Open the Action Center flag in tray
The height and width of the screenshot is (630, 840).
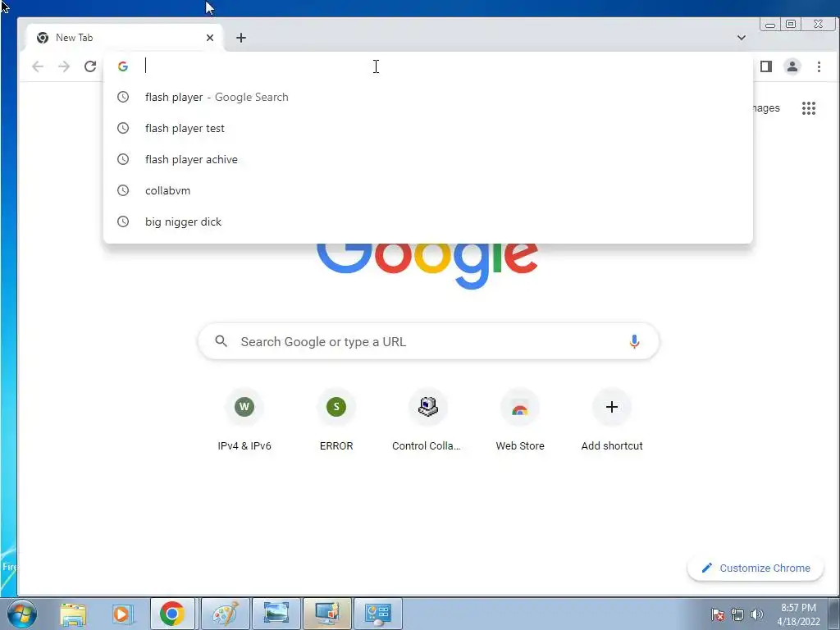click(718, 614)
